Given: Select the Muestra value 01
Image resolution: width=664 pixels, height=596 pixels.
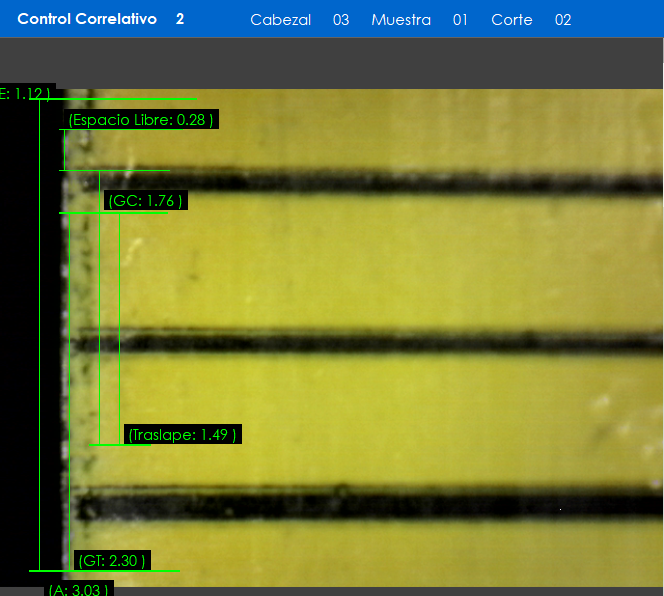Looking at the screenshot, I should click(x=460, y=20).
